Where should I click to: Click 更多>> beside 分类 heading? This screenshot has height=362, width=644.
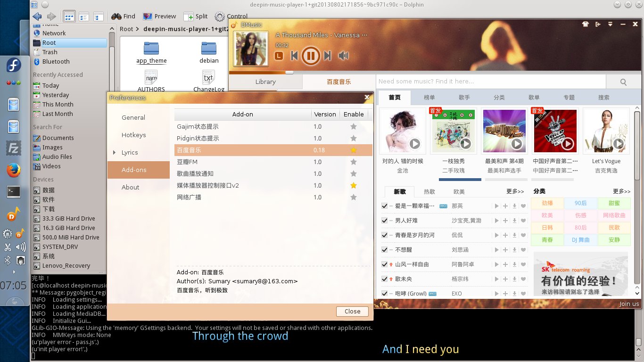point(621,191)
